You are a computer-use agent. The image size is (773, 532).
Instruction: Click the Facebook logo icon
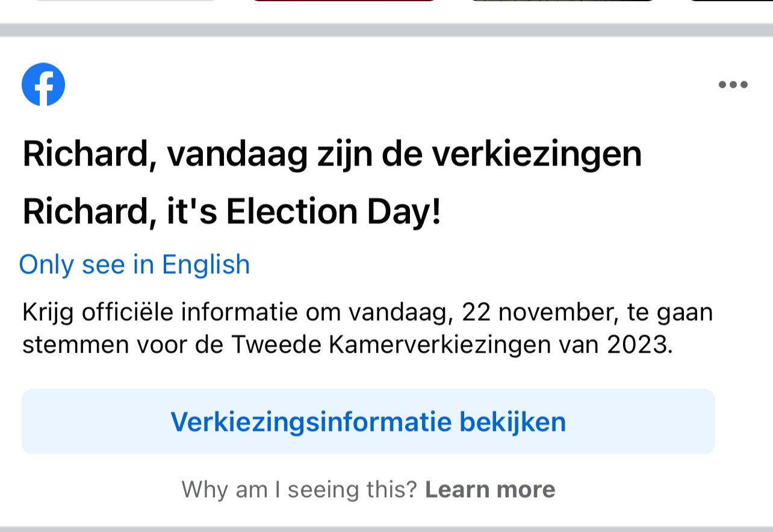click(x=43, y=84)
